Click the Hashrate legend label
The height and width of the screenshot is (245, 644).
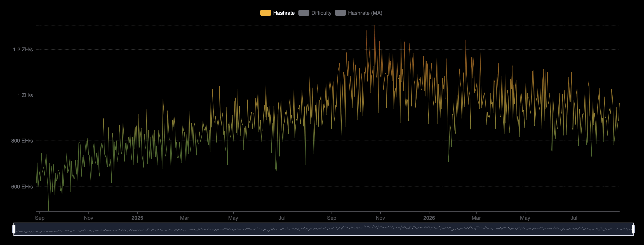[284, 13]
